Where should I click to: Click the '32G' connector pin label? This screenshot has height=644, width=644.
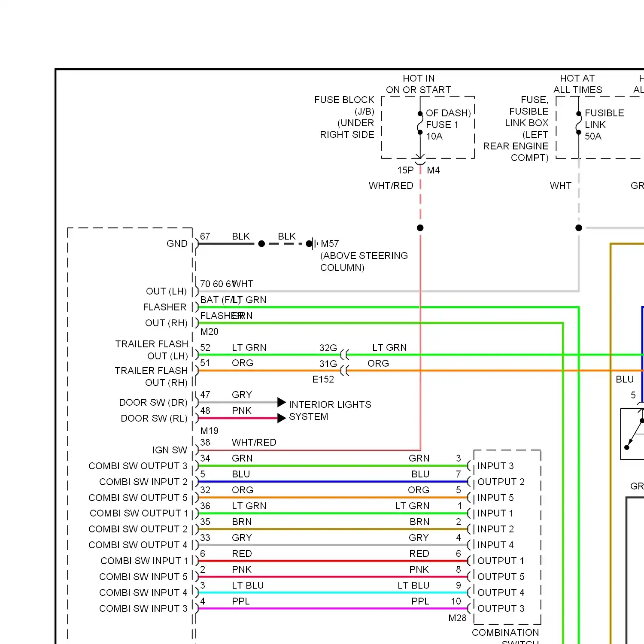(328, 348)
